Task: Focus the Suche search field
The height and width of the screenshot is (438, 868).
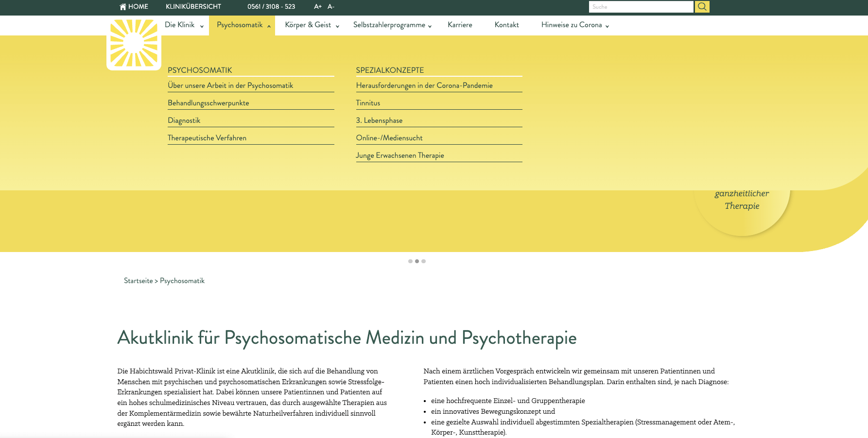Action: point(641,7)
